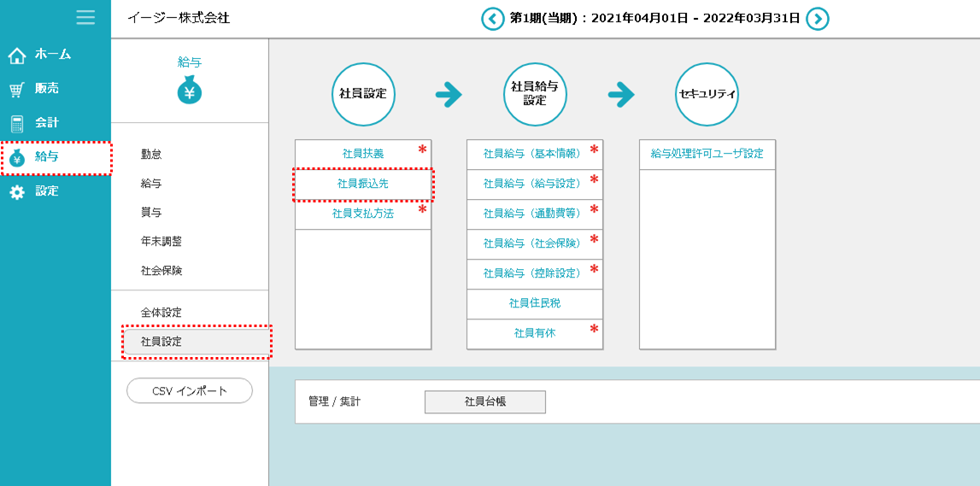Image resolution: width=980 pixels, height=486 pixels.
Task: Open 社員給与（通勤費等） link
Action: tap(531, 214)
